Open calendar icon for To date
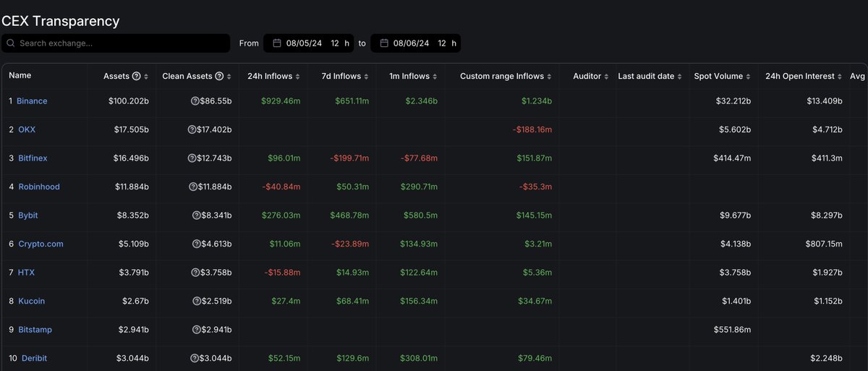Image resolution: width=868 pixels, height=371 pixels. pyautogui.click(x=384, y=43)
